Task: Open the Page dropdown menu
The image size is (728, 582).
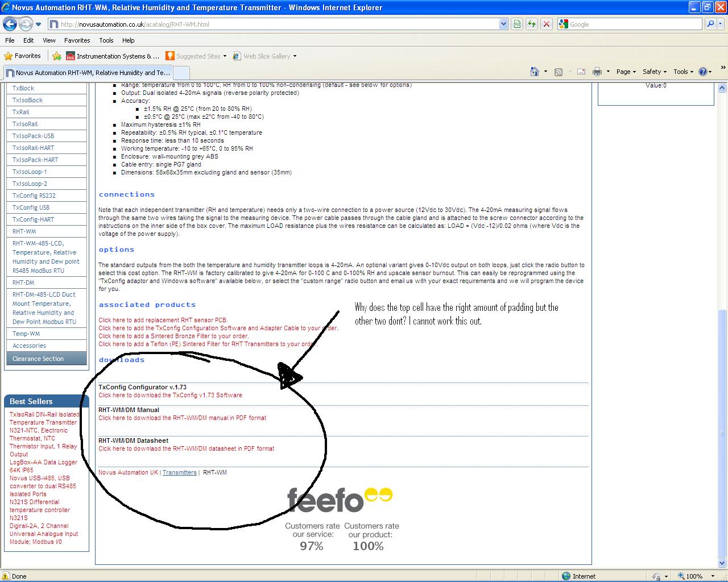Action: (x=626, y=72)
